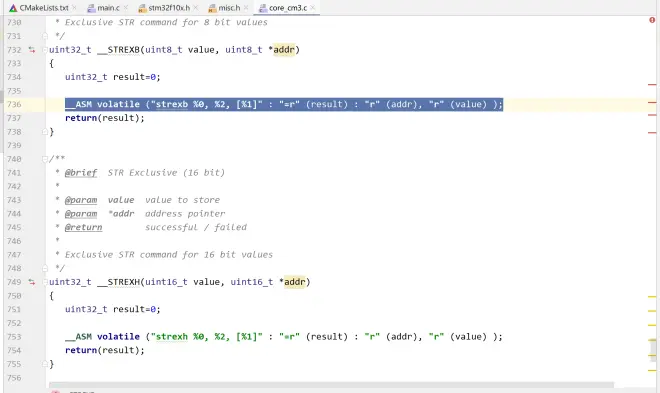Image resolution: width=660 pixels, height=393 pixels.
Task: Close the main.c tab
Action: [x=126, y=8]
